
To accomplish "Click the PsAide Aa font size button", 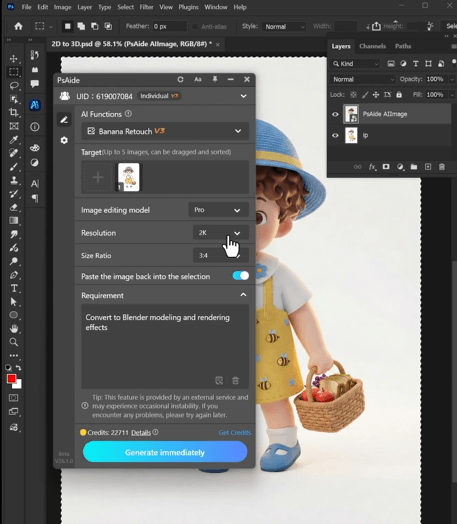I will (x=198, y=79).
